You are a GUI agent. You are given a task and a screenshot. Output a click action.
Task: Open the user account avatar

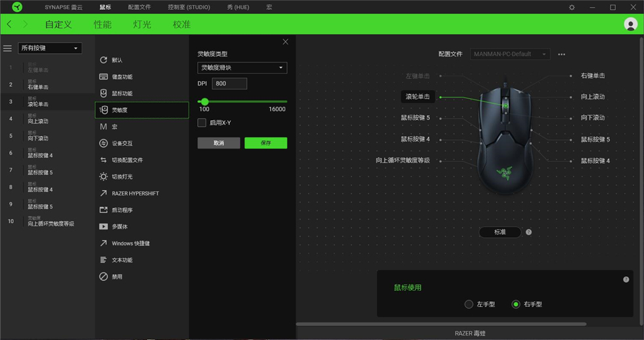pyautogui.click(x=630, y=24)
